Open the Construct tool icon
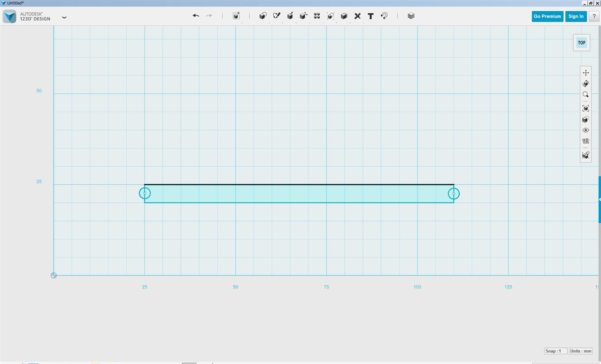The image size is (601, 364). pyautogui.click(x=290, y=16)
